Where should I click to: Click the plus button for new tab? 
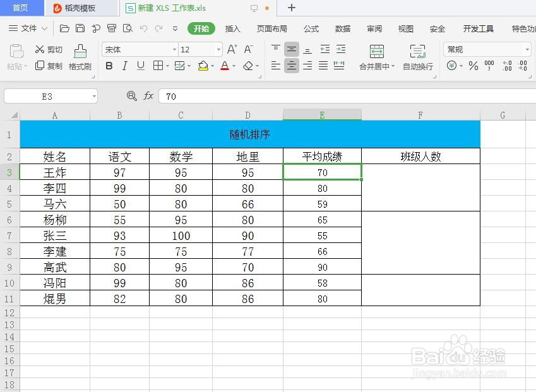[291, 8]
